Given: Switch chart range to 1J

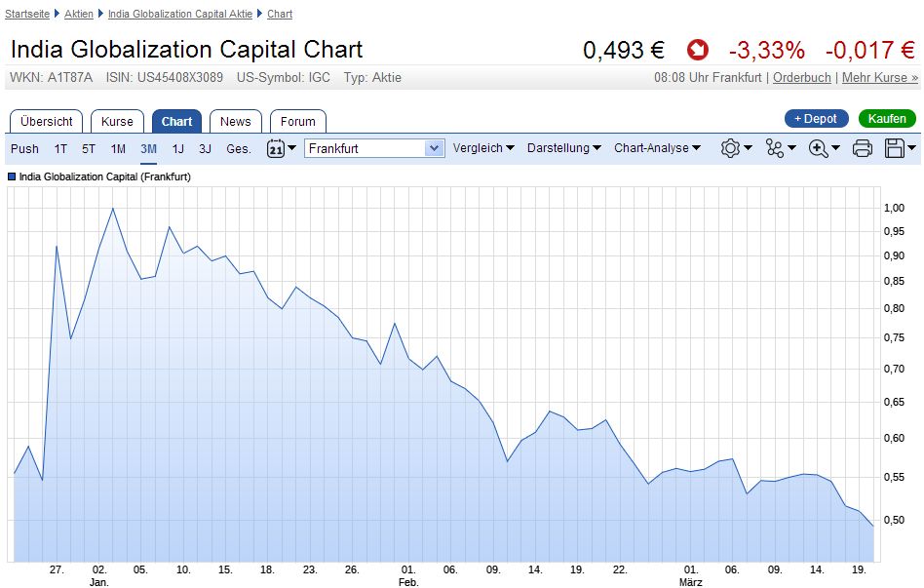Looking at the screenshot, I should point(177,148).
